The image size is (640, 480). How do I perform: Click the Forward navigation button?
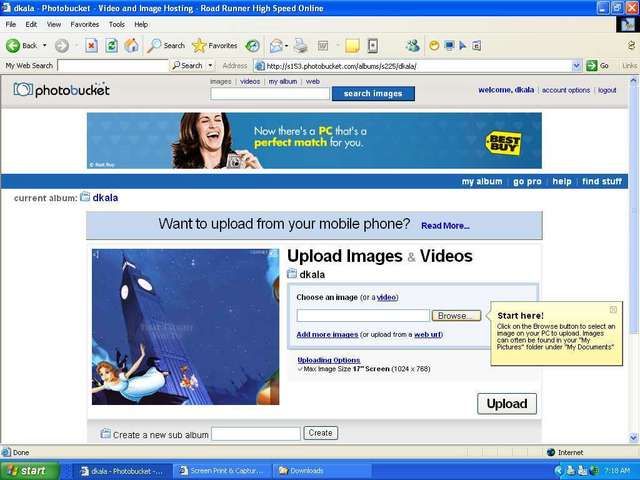pos(62,45)
